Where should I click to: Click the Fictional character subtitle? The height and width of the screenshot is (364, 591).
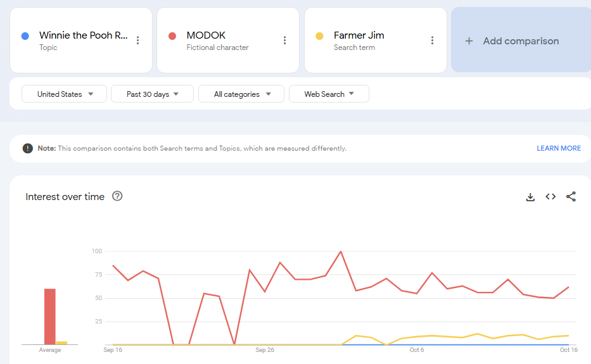tap(217, 47)
